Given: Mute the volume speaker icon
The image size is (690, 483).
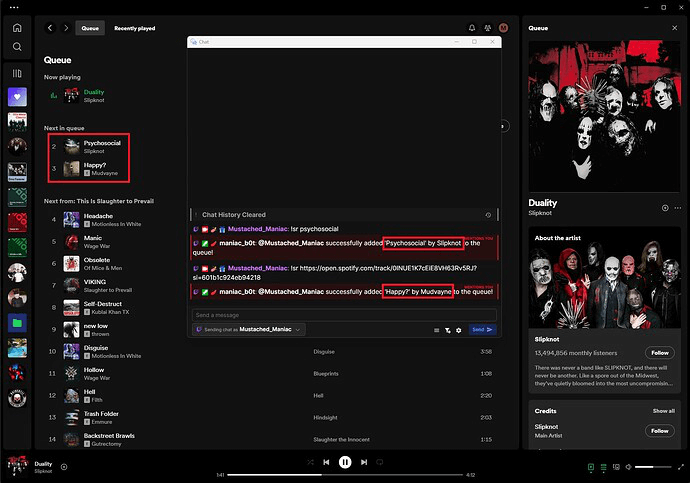Looking at the screenshot, I should pyautogui.click(x=628, y=467).
